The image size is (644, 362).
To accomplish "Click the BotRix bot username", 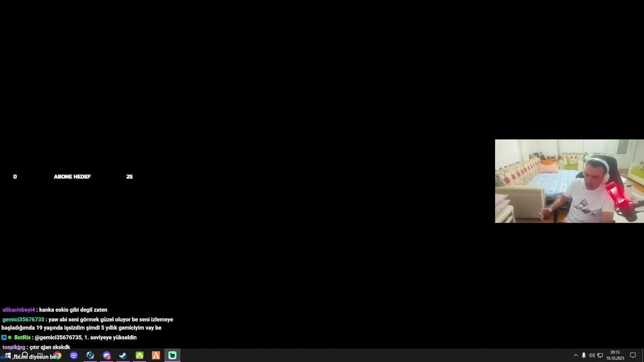I will tap(22, 337).
